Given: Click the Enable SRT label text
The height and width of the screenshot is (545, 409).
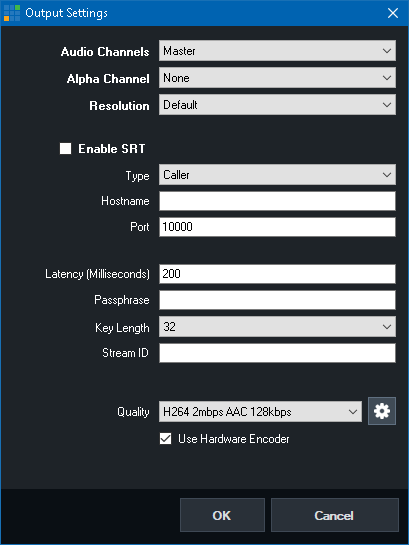Looking at the screenshot, I should coord(112,149).
